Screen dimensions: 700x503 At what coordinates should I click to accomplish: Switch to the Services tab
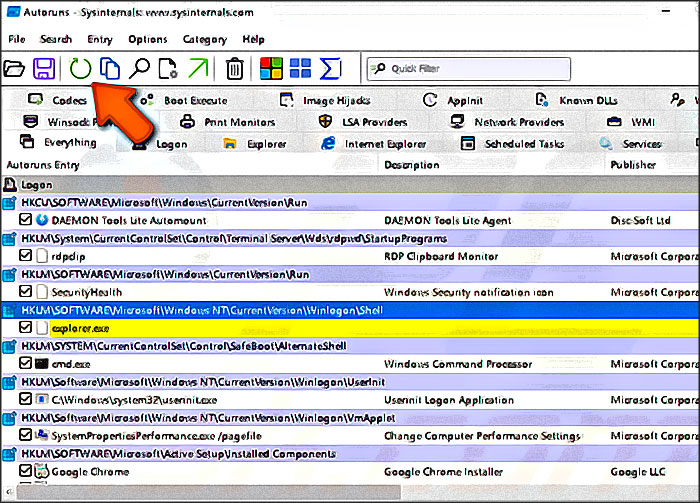[x=630, y=144]
